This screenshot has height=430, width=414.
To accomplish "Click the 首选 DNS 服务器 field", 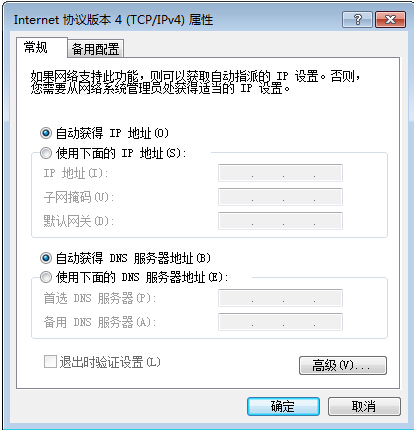I will coord(280,298).
